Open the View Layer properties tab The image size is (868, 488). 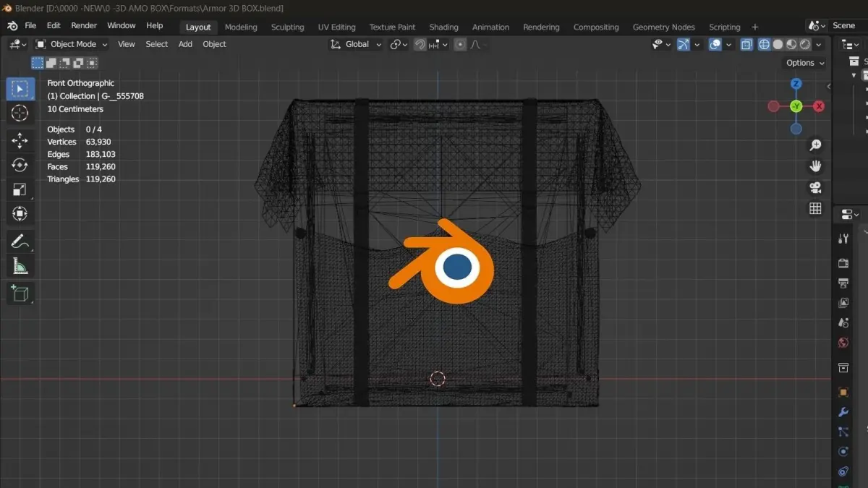(843, 303)
